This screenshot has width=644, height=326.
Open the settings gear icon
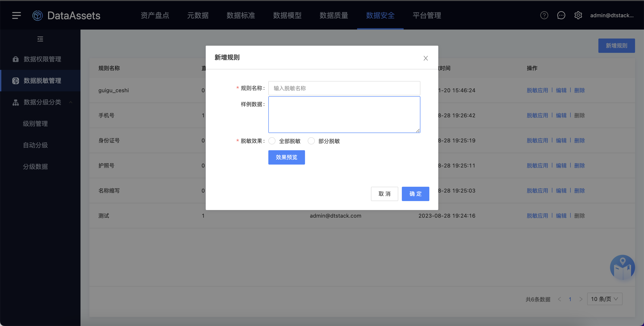click(x=578, y=15)
